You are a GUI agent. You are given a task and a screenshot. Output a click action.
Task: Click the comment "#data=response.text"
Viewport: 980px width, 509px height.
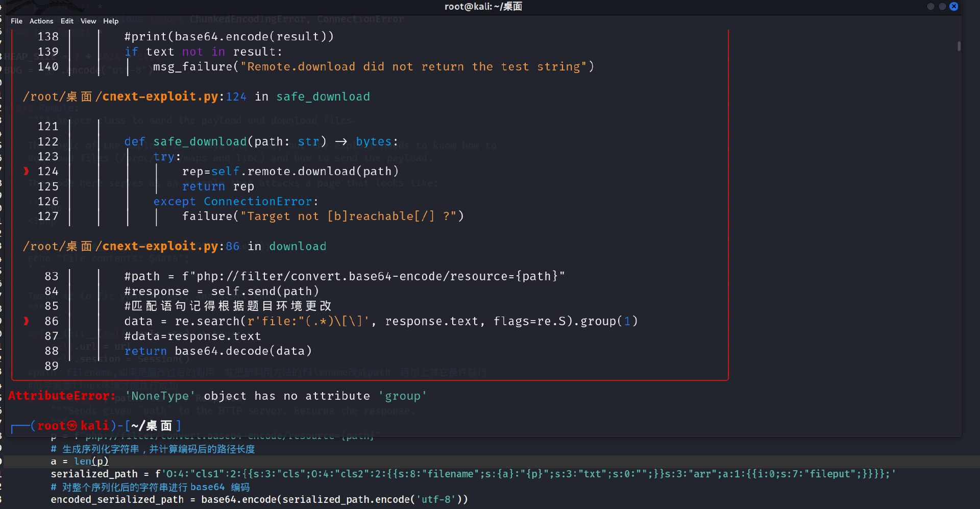[x=193, y=336]
